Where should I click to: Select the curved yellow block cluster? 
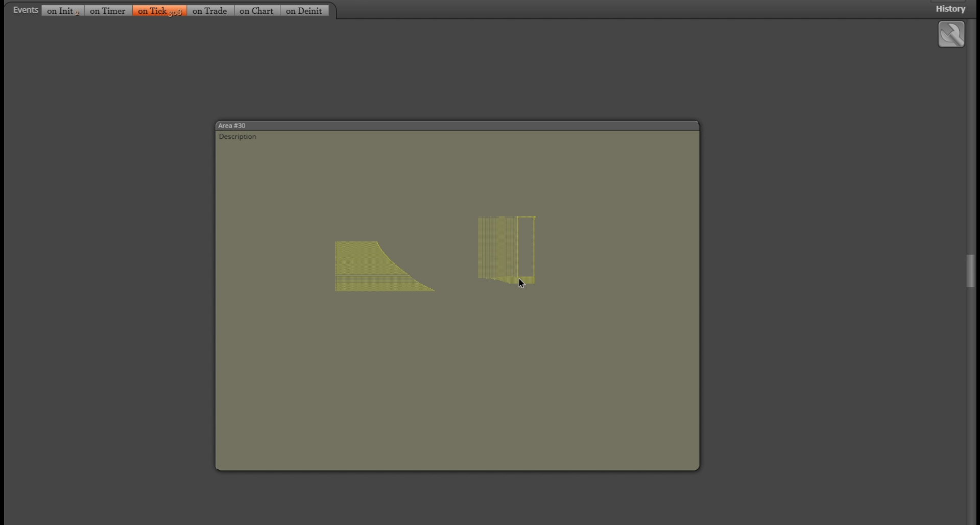[385, 266]
